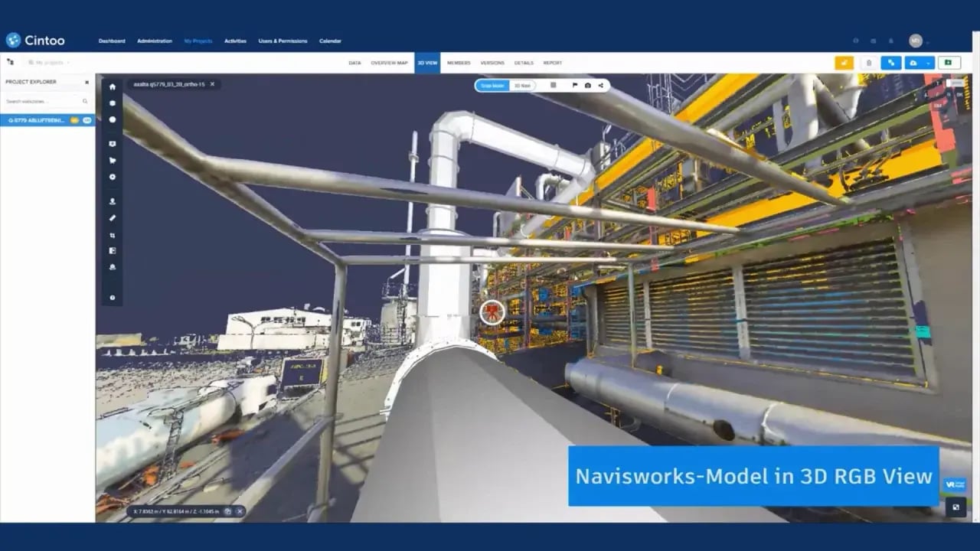Go to Dashboard in the top navigation
The width and height of the screenshot is (980, 551).
(x=112, y=41)
